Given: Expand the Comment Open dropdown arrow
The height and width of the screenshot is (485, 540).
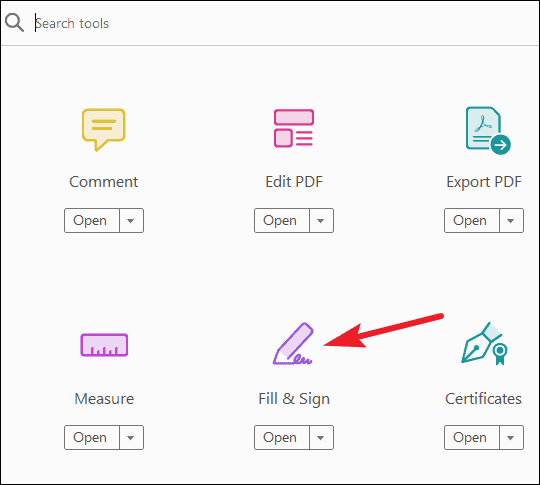Looking at the screenshot, I should tap(132, 220).
